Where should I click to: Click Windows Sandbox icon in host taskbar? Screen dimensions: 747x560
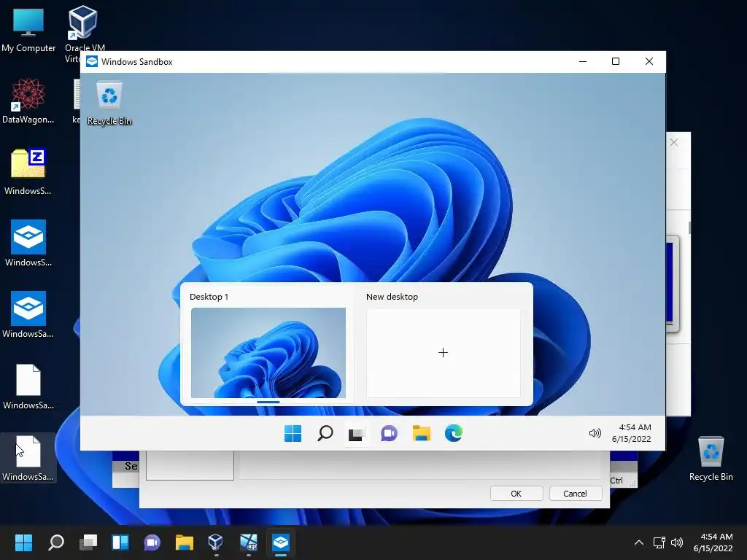[281, 542]
